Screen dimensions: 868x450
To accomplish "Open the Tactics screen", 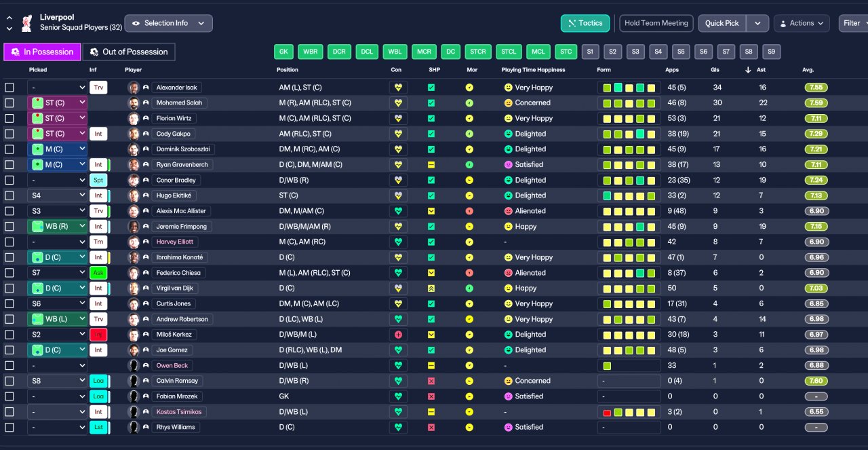I will pos(585,23).
